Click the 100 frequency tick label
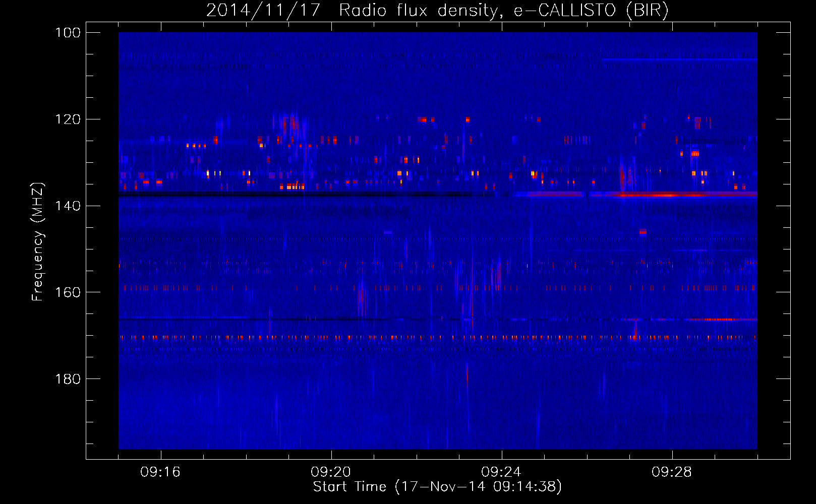This screenshot has width=816, height=504. click(x=68, y=33)
